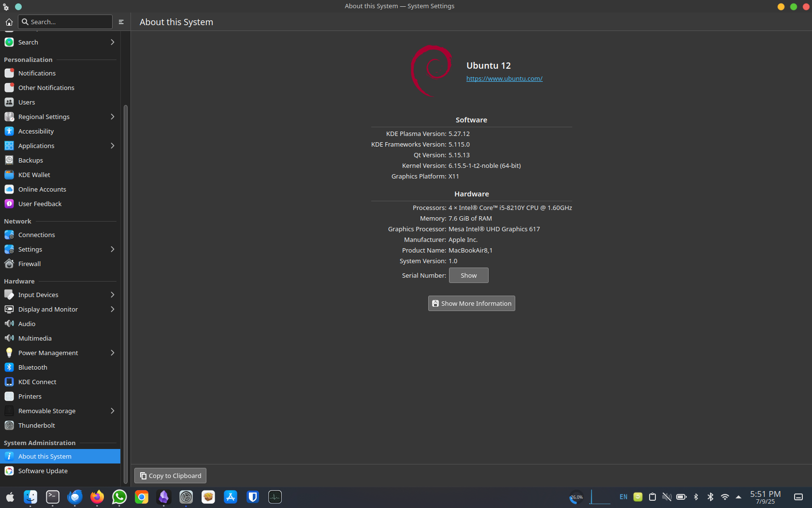Viewport: 812px width, 508px height.
Task: Expand the Removable Storage chevron
Action: click(112, 411)
